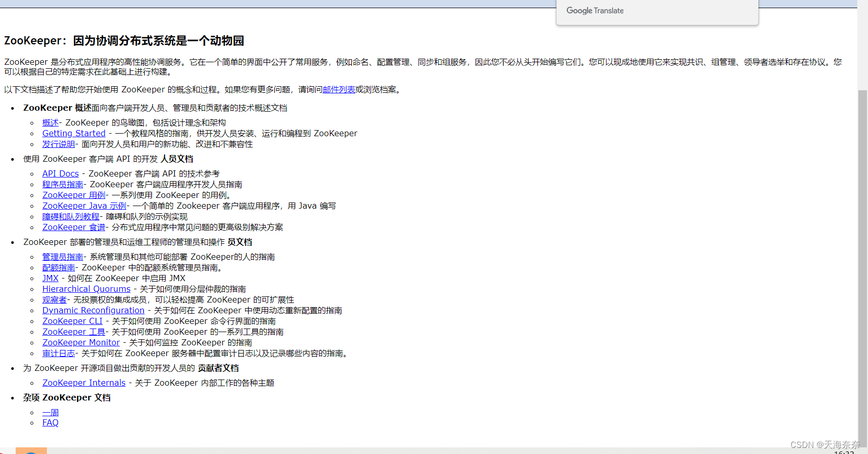Image resolution: width=868 pixels, height=454 pixels.
Task: Click the page heading 'ZooKeeper: 因为协调分布式系统是一个动物园'
Action: coord(124,41)
